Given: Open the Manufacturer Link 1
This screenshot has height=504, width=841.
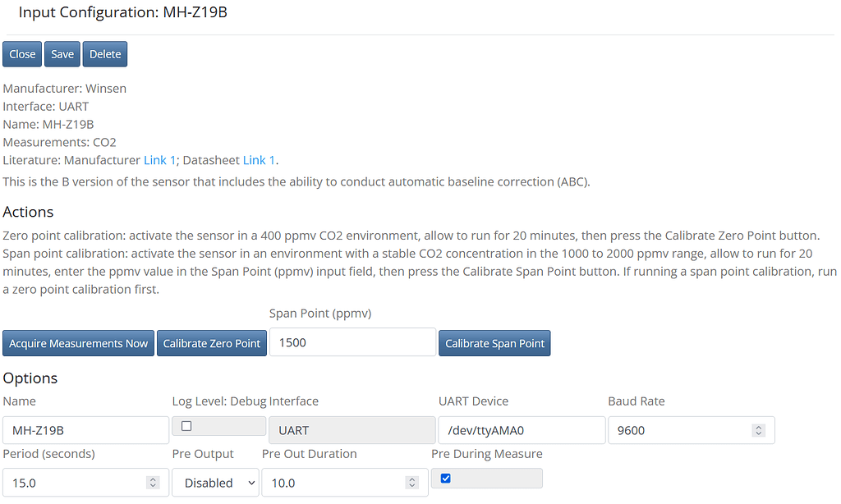Looking at the screenshot, I should (159, 160).
